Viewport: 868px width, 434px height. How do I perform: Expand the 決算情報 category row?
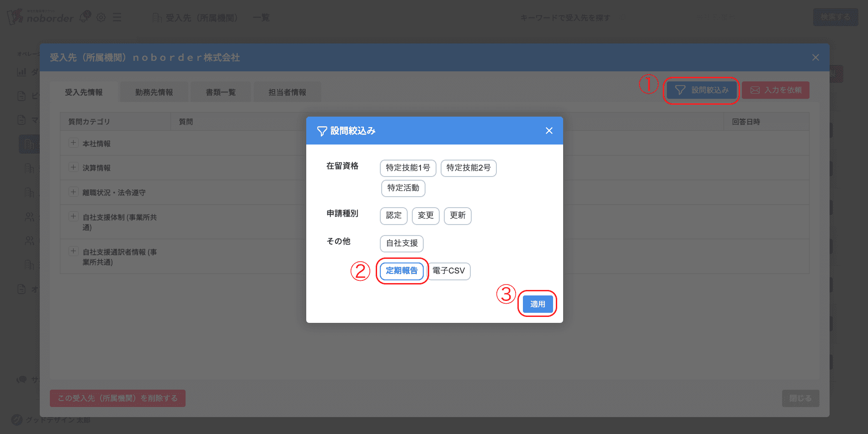coord(73,167)
